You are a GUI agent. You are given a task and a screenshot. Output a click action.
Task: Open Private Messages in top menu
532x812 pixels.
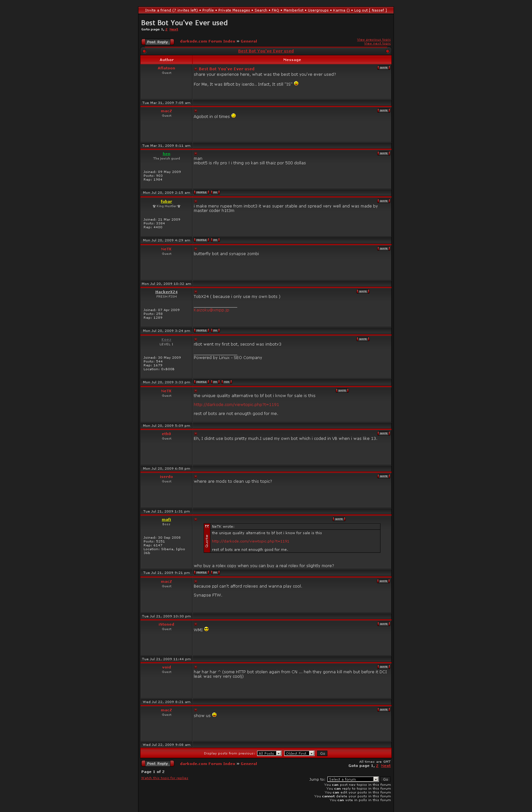pos(234,10)
